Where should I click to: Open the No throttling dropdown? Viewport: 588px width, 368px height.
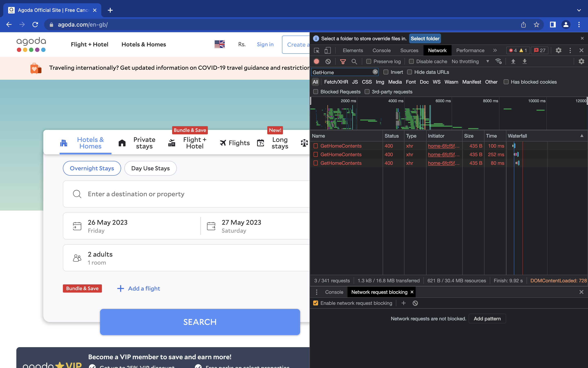pyautogui.click(x=470, y=61)
